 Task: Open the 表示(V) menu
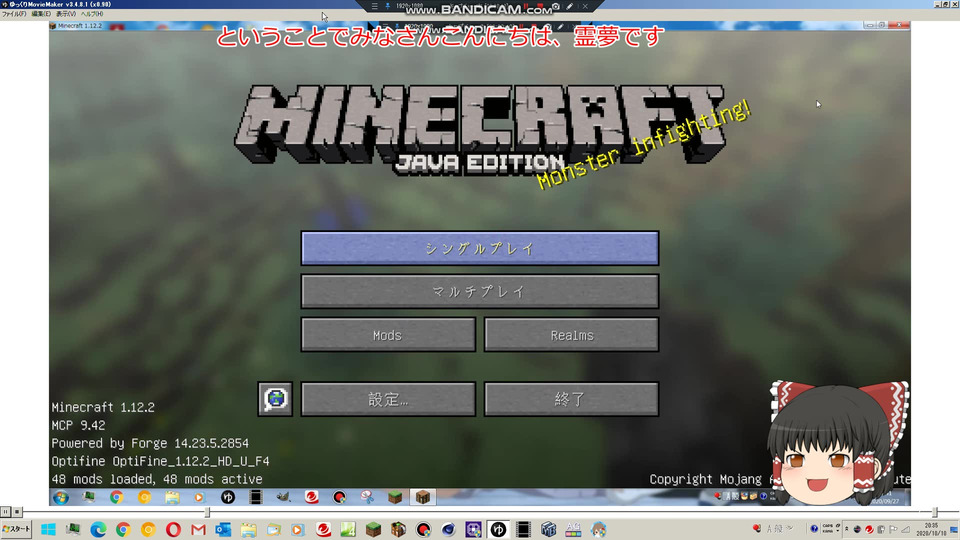coord(66,13)
